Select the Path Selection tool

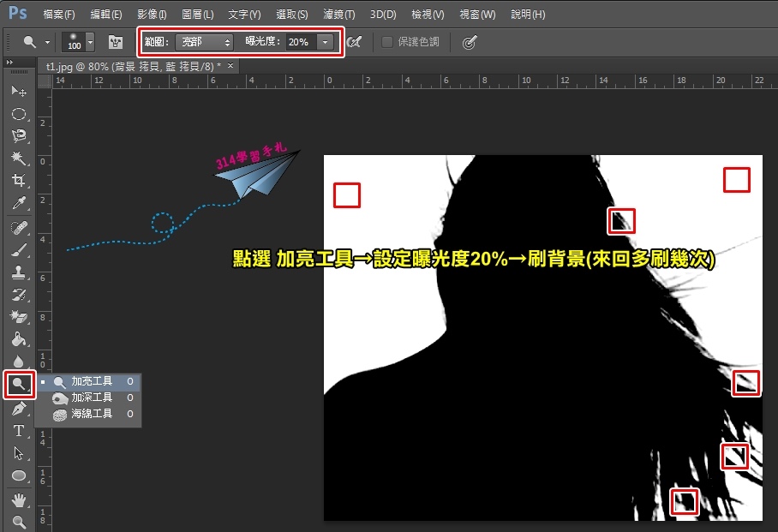coord(19,453)
